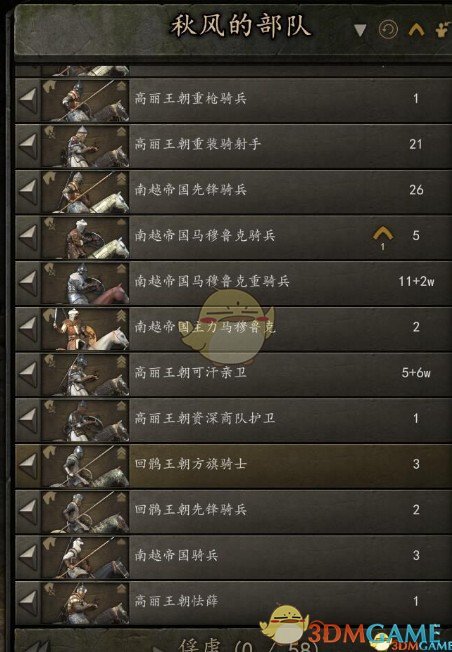
Task: Click the upgrade all chevron icon in header
Action: [416, 30]
